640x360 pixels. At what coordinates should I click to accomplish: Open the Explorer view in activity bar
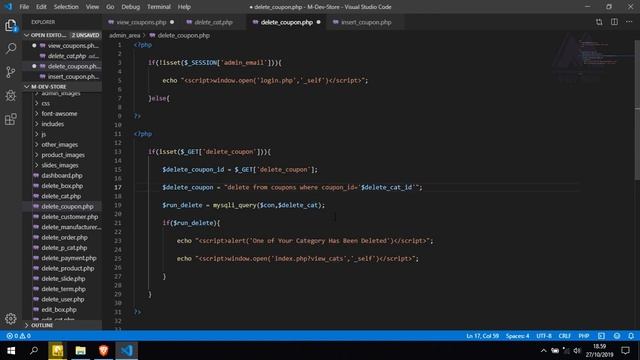pyautogui.click(x=11, y=25)
